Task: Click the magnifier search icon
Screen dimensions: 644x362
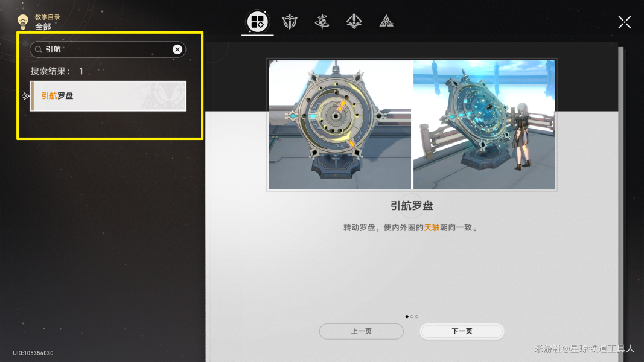Action: coord(38,49)
